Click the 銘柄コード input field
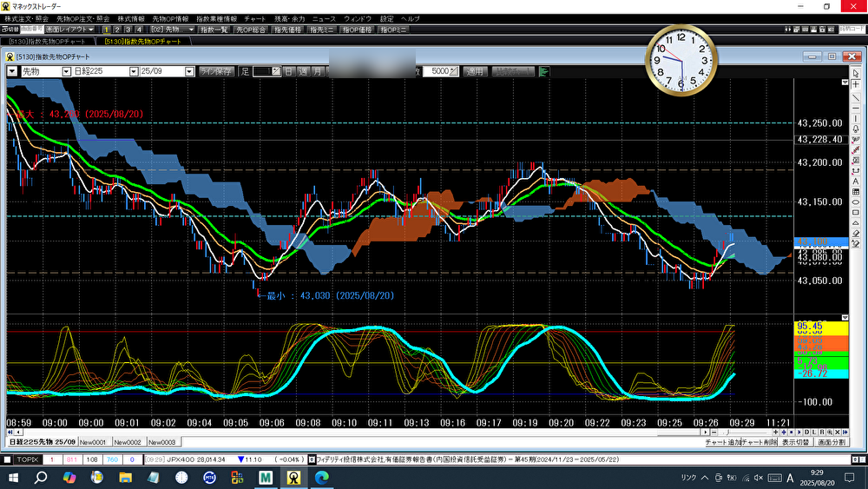 [852, 30]
